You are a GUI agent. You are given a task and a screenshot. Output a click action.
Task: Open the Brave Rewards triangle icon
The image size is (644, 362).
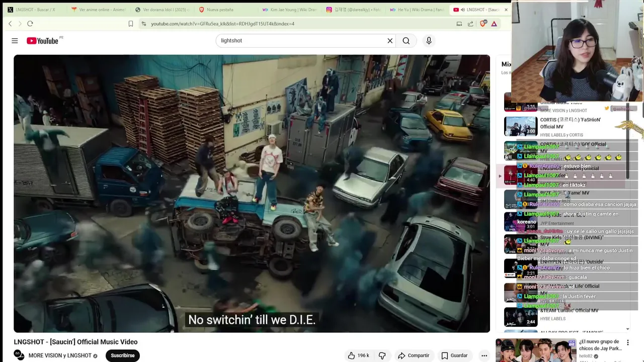(494, 24)
